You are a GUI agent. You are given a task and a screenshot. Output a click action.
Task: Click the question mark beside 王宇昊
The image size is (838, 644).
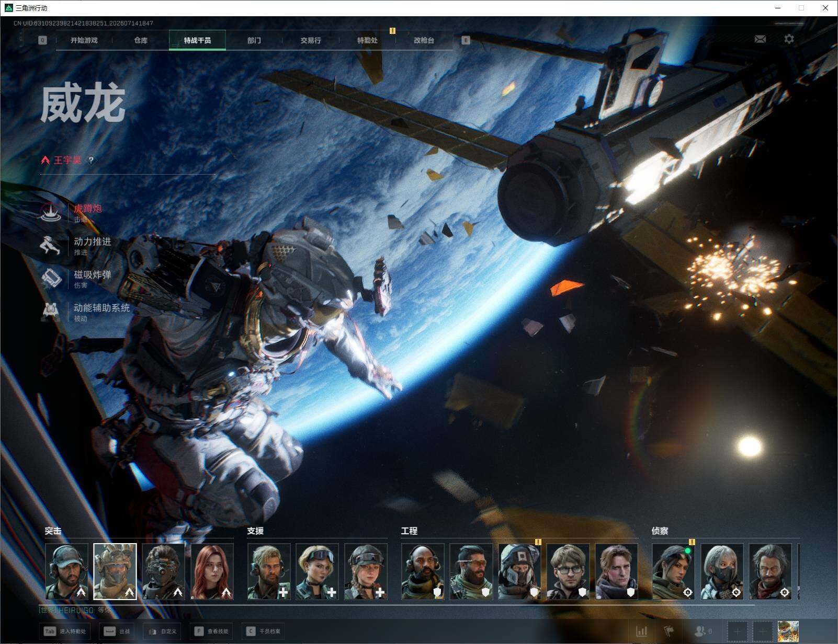(x=91, y=160)
